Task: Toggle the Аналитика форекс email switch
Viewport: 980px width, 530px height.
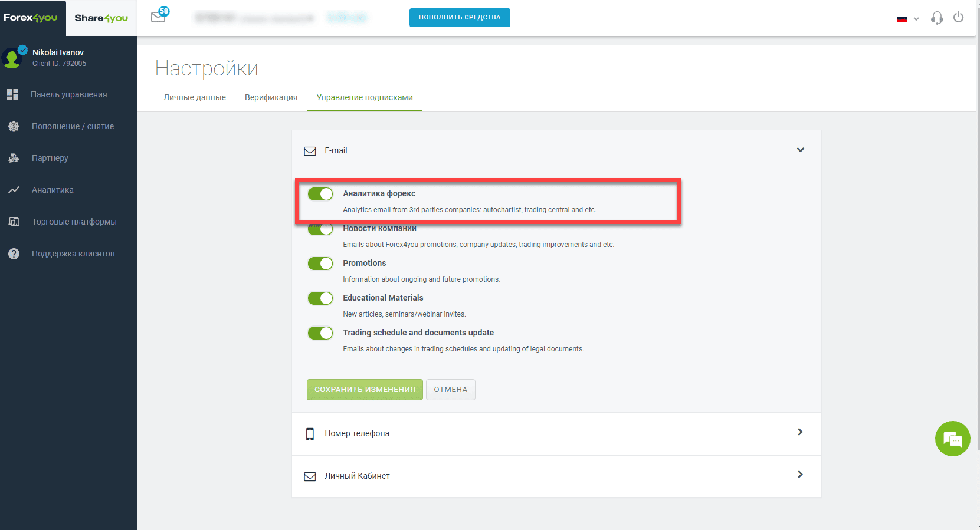Action: (320, 194)
